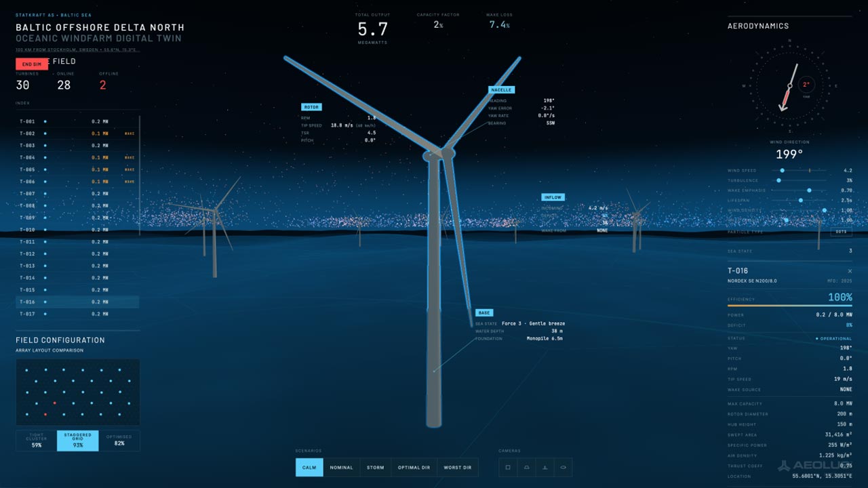Select the Staggered Grid layout option

78,441
